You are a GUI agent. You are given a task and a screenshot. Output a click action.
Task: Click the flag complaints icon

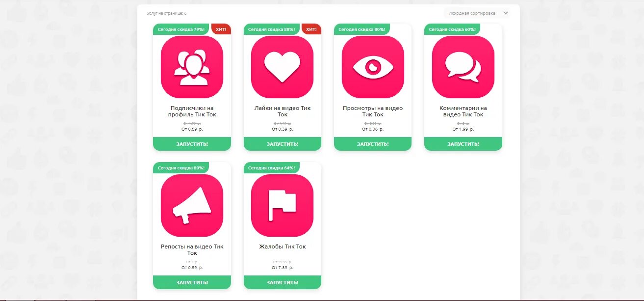click(x=282, y=205)
